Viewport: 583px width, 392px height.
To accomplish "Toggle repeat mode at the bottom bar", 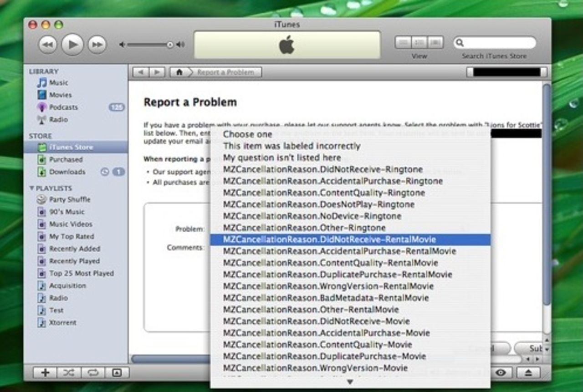I will tap(93, 372).
